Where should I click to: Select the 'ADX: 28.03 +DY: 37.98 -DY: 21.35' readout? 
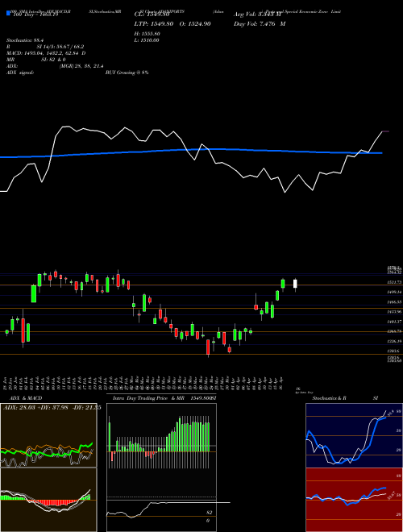point(52,407)
